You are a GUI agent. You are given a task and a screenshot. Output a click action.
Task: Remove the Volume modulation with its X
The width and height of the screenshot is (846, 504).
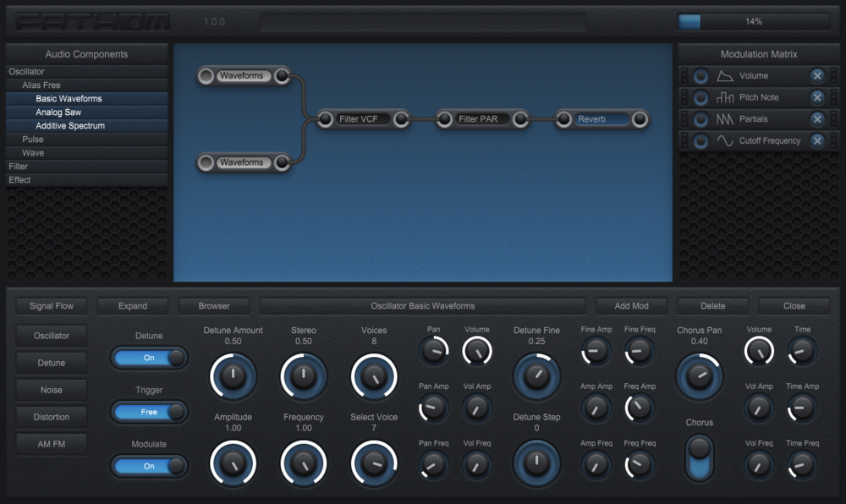point(817,76)
